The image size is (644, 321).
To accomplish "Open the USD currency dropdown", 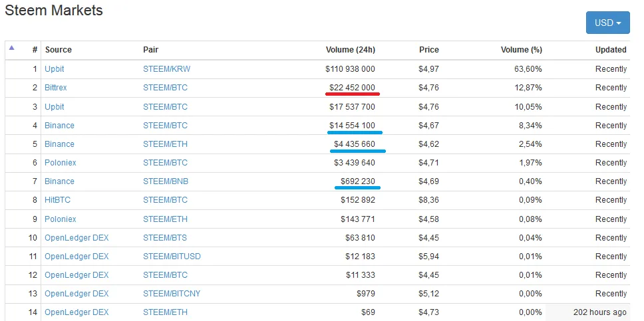I will point(607,23).
